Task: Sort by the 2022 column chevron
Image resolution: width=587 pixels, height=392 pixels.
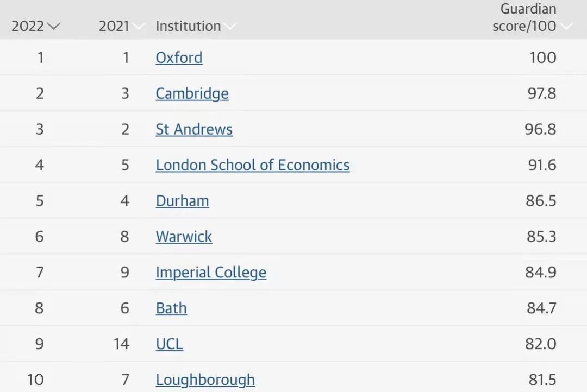Action: point(54,27)
